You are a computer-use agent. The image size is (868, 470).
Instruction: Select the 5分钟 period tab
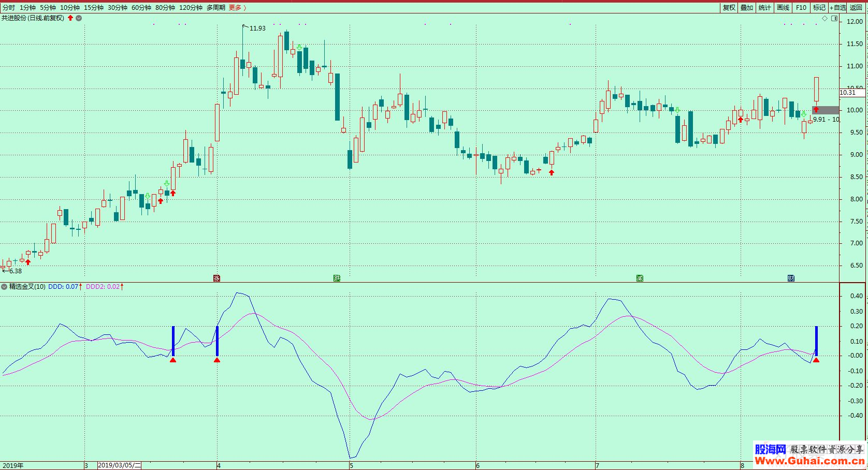[x=48, y=8]
